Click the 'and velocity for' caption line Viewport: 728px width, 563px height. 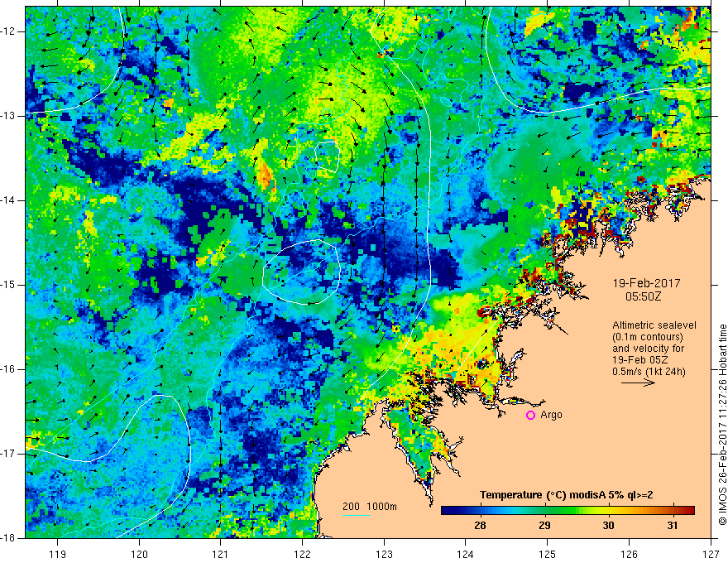(x=648, y=349)
